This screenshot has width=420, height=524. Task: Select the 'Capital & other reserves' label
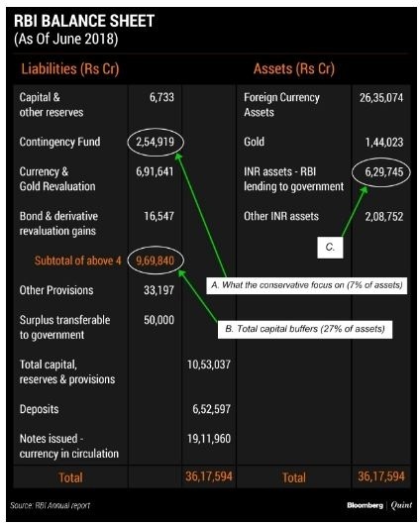tap(52, 105)
